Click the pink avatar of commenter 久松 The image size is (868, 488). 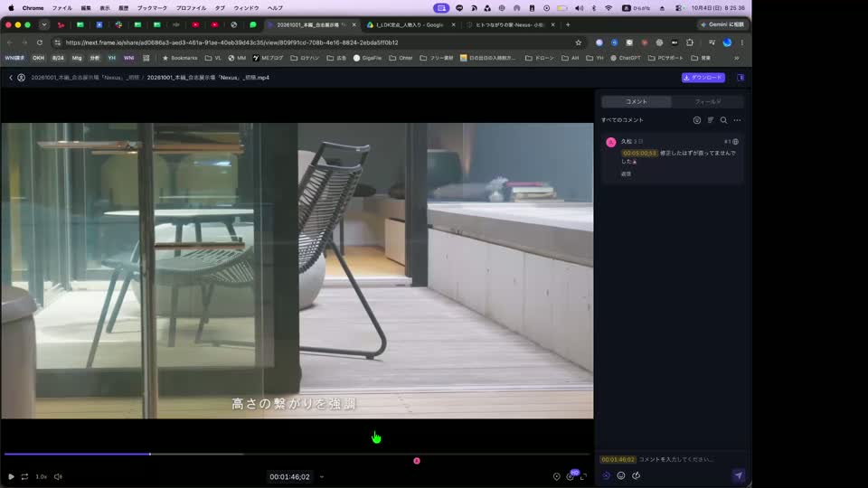[x=611, y=142]
